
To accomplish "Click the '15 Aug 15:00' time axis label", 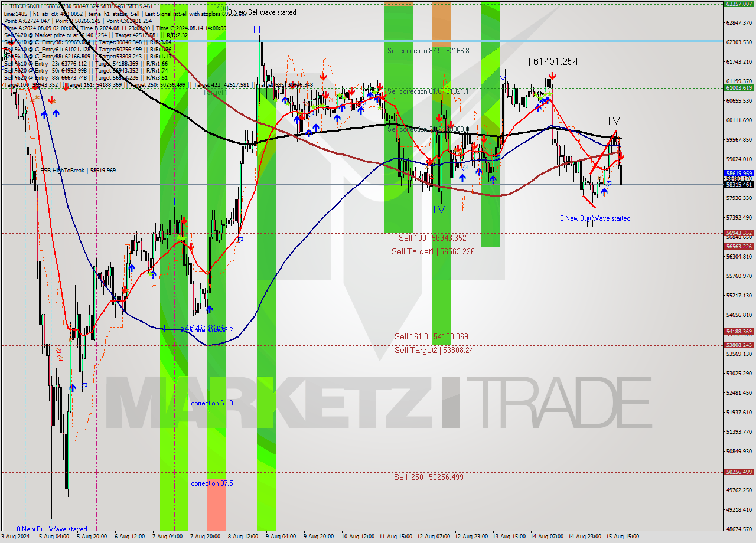I will 622,537.
